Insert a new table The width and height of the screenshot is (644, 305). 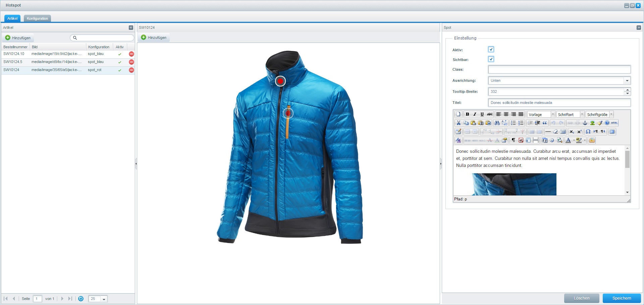click(x=458, y=132)
